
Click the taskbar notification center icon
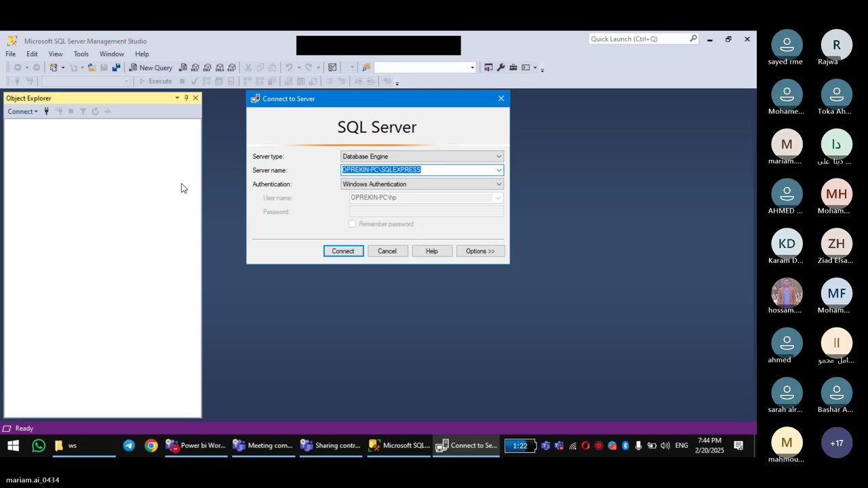click(738, 445)
